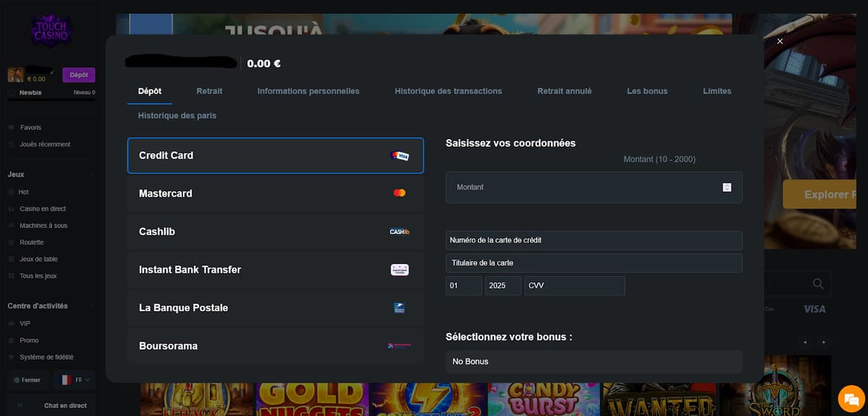Open Les bonus tab

pos(647,91)
